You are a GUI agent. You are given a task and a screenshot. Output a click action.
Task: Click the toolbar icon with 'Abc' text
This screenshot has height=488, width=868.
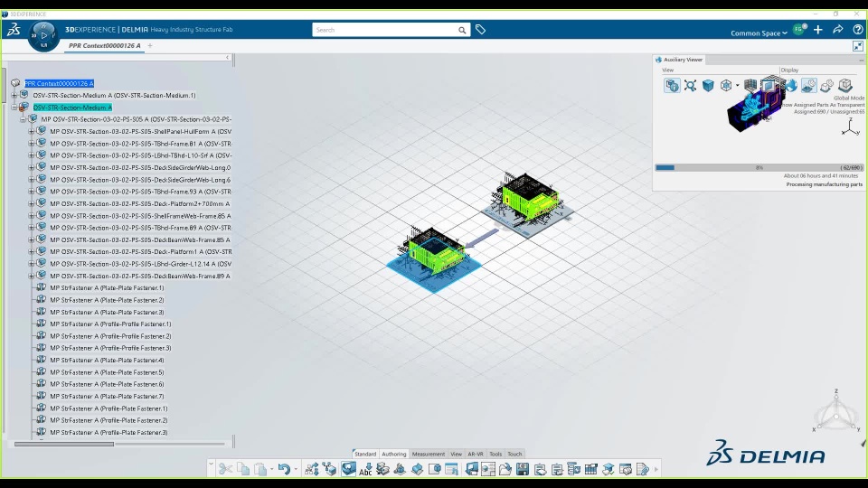click(x=365, y=469)
